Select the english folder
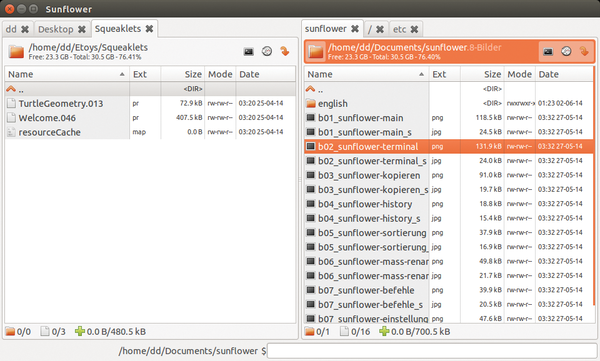Screen dimensions: 600x361 coord(448,103)
